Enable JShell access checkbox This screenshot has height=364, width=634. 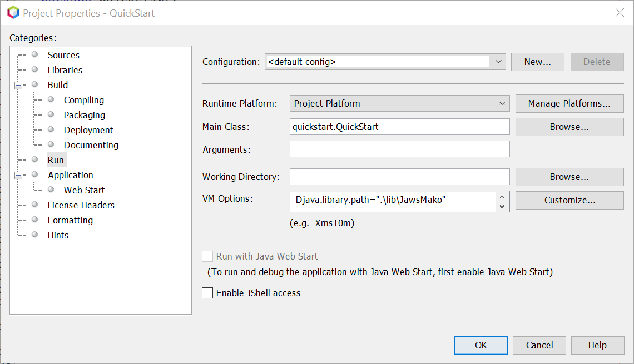(x=207, y=293)
